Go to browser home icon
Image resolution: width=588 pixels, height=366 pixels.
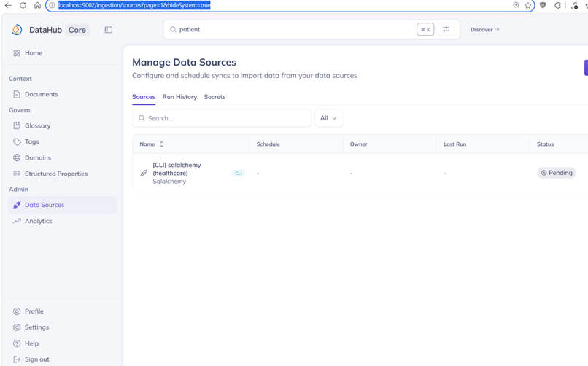point(37,5)
